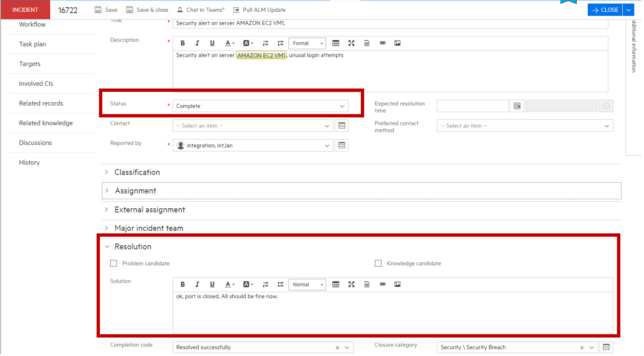Insert a hyperlink in the Description editor

[382, 43]
